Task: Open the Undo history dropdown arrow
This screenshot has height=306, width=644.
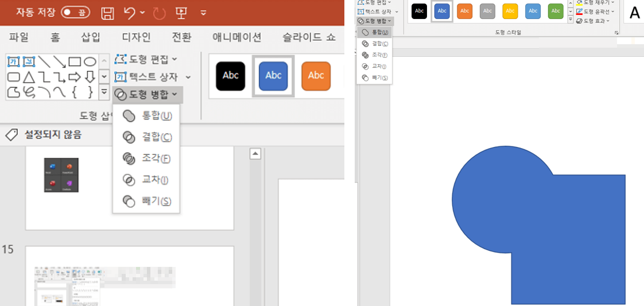Action: click(142, 13)
